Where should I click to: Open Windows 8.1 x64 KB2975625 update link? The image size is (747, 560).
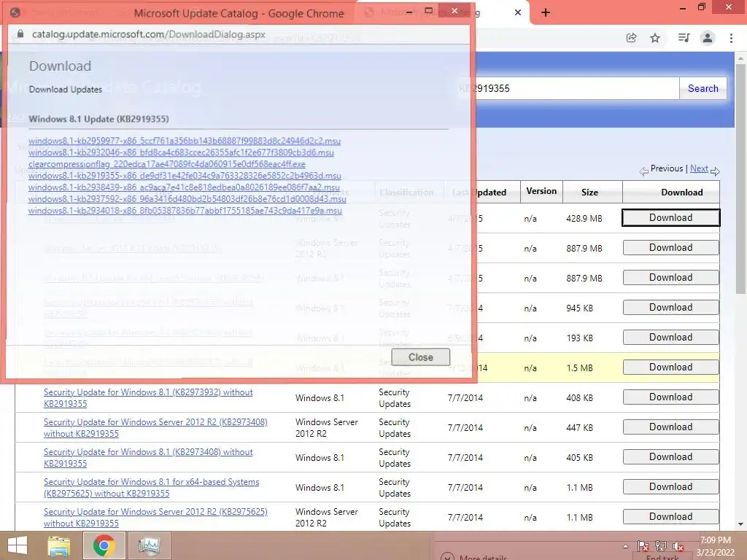click(152, 488)
